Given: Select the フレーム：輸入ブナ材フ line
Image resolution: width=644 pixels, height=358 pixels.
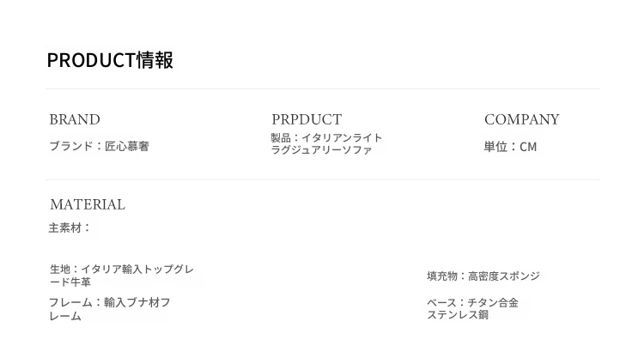Looking at the screenshot, I should (x=109, y=302).
